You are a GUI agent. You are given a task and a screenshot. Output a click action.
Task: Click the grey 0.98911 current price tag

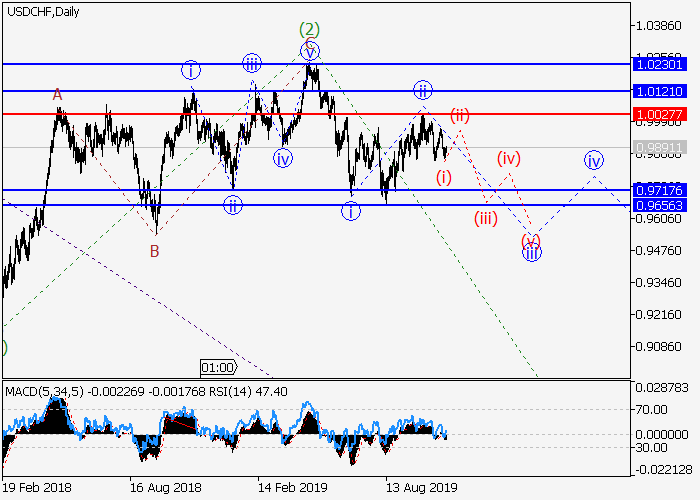[x=659, y=147]
